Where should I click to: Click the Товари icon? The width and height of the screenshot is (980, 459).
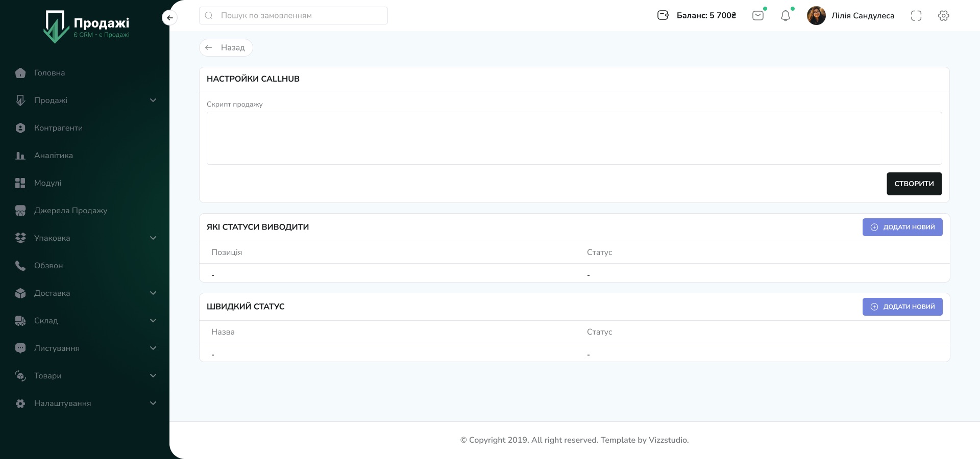[20, 376]
